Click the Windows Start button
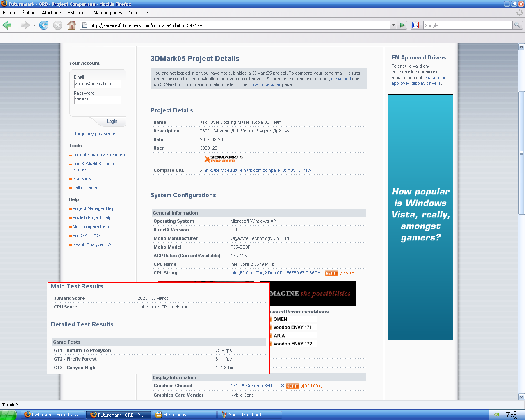 8,415
